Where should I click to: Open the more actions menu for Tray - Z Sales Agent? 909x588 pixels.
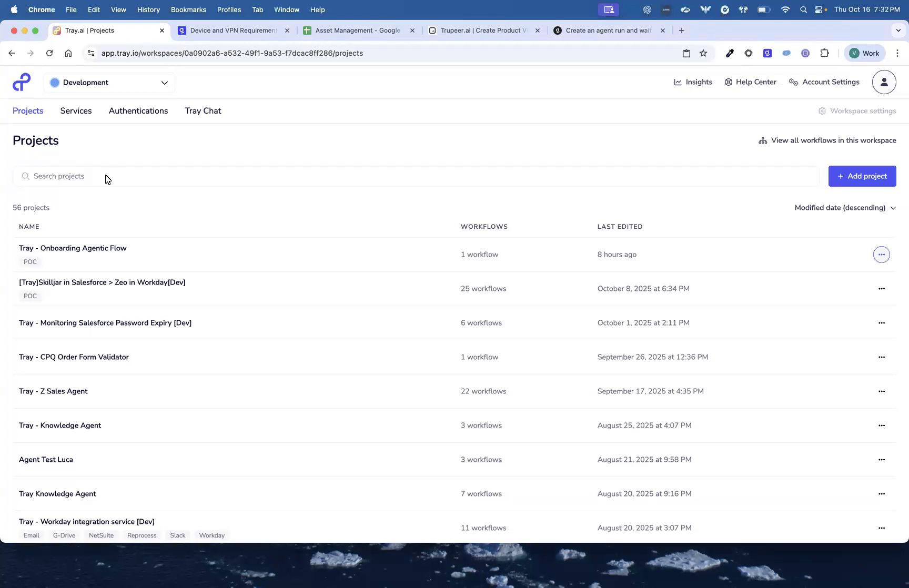click(882, 391)
